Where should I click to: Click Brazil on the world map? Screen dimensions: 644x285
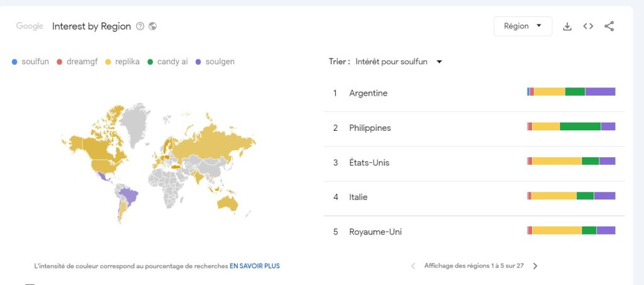click(x=131, y=194)
